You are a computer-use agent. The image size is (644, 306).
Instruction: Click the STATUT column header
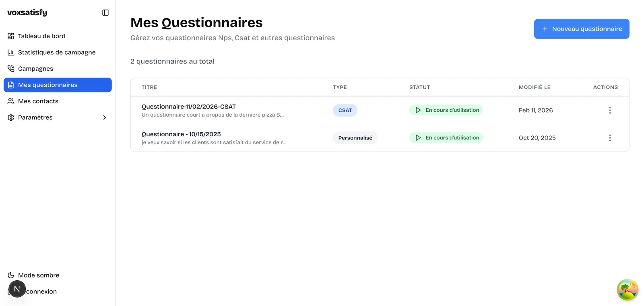point(419,87)
